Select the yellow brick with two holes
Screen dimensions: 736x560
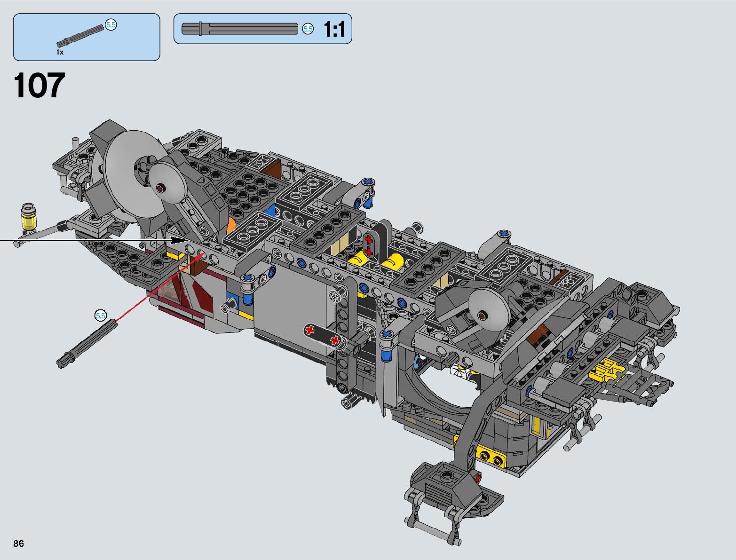(x=489, y=455)
